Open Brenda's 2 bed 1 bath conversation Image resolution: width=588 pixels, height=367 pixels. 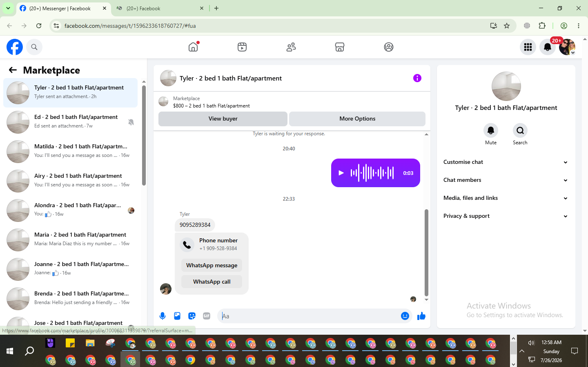coord(71,299)
